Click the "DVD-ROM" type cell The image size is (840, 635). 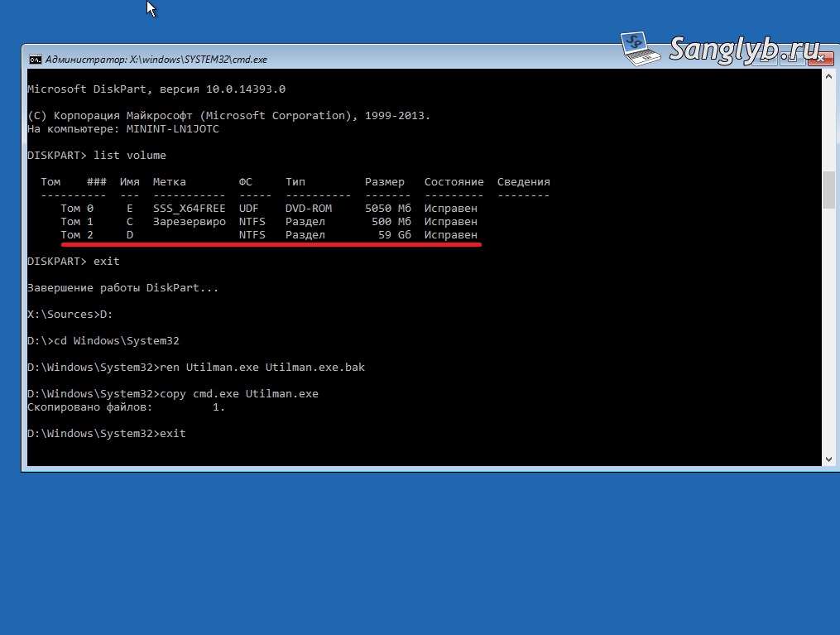tap(309, 209)
